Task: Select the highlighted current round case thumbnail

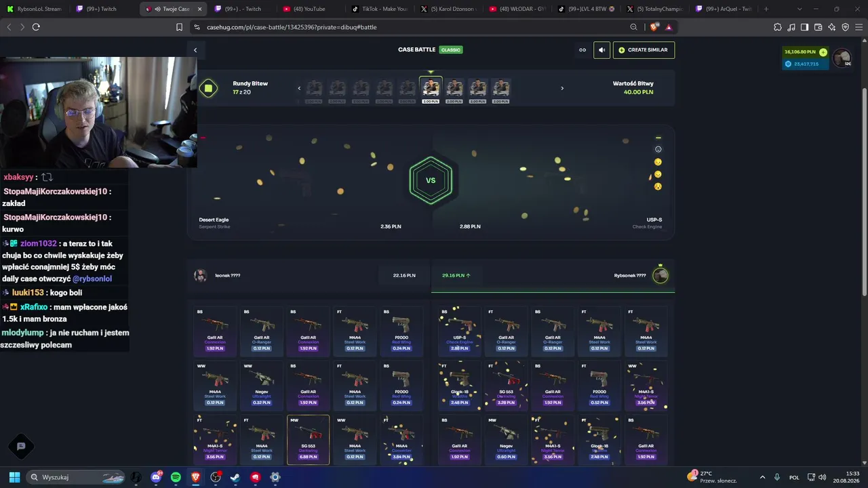Action: [431, 89]
